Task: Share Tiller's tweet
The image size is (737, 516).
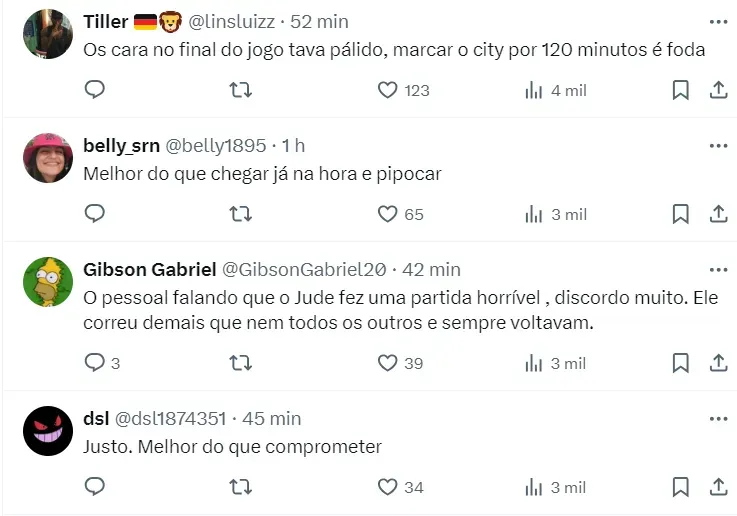Action: (x=717, y=90)
